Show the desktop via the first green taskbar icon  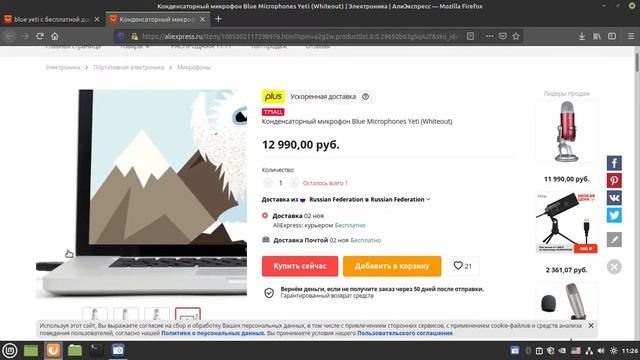point(31,350)
